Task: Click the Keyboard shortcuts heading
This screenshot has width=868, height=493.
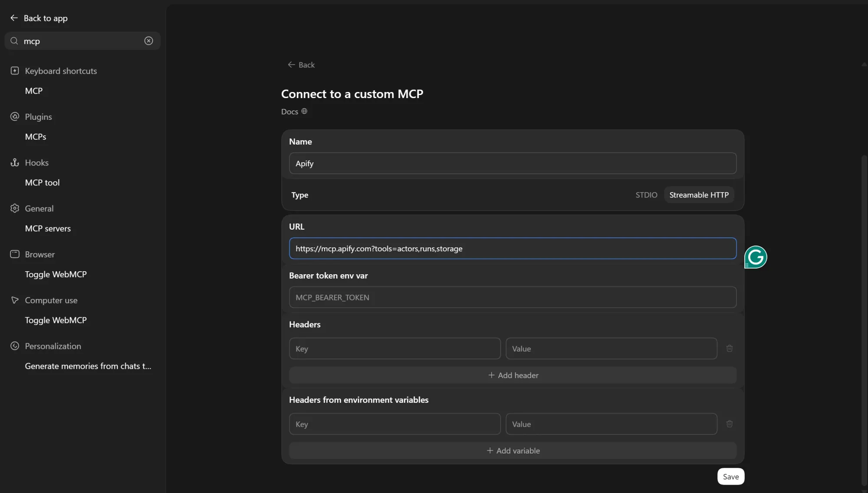Action: click(61, 71)
